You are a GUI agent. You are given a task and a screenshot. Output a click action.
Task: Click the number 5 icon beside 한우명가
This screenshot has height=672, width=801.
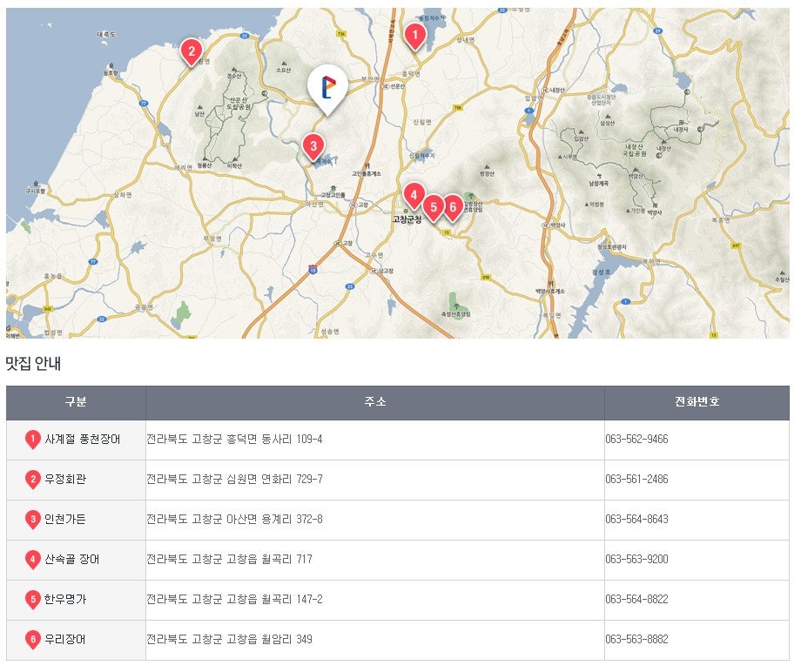coord(33,600)
